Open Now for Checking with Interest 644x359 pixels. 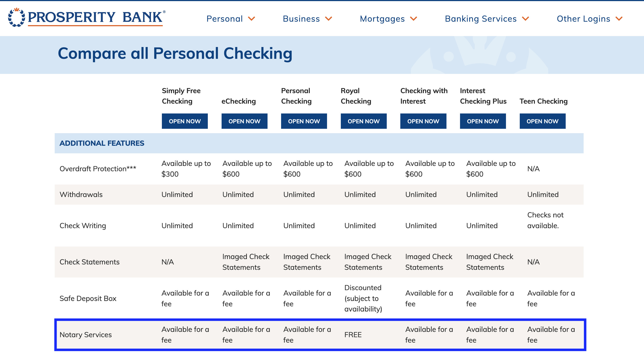click(423, 121)
